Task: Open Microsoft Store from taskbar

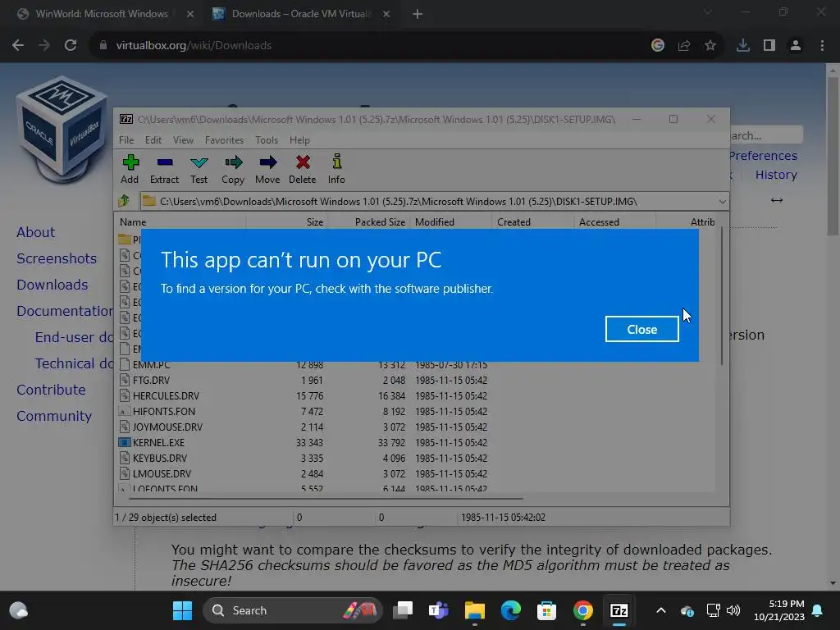Action: [x=546, y=610]
